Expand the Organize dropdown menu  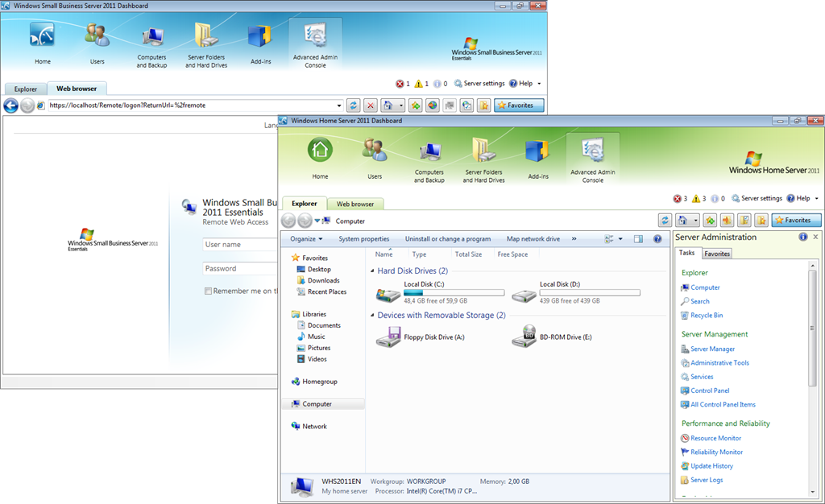tap(306, 239)
